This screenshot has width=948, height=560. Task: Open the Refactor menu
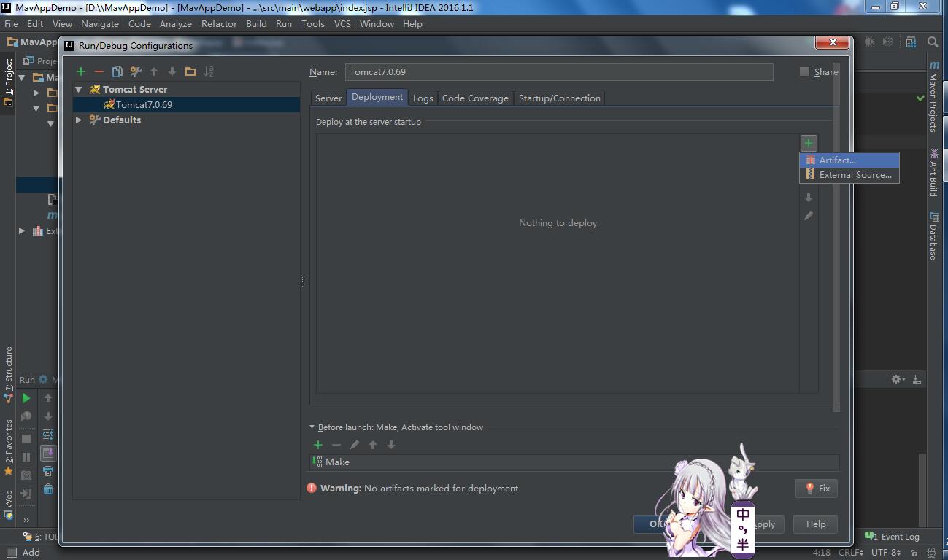coord(219,23)
